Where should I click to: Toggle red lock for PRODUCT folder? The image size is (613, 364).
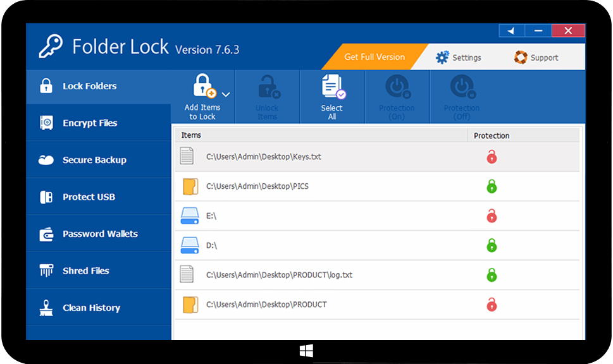pos(492,305)
